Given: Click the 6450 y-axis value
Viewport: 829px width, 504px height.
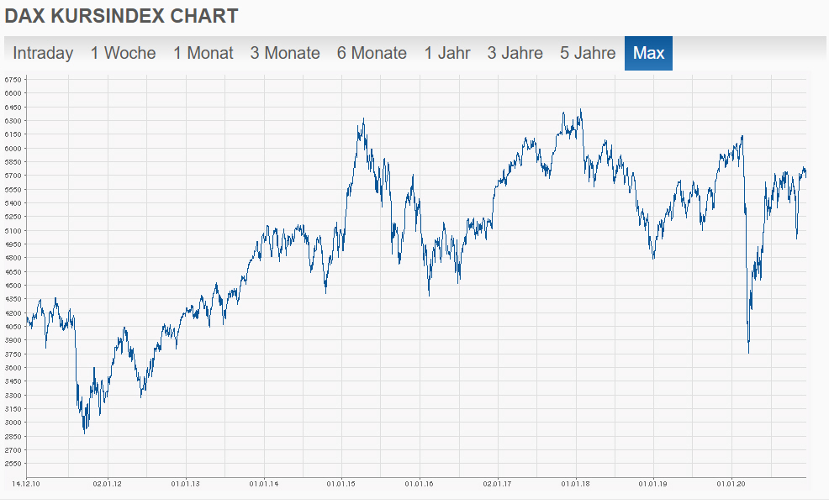Looking at the screenshot, I should (13, 108).
